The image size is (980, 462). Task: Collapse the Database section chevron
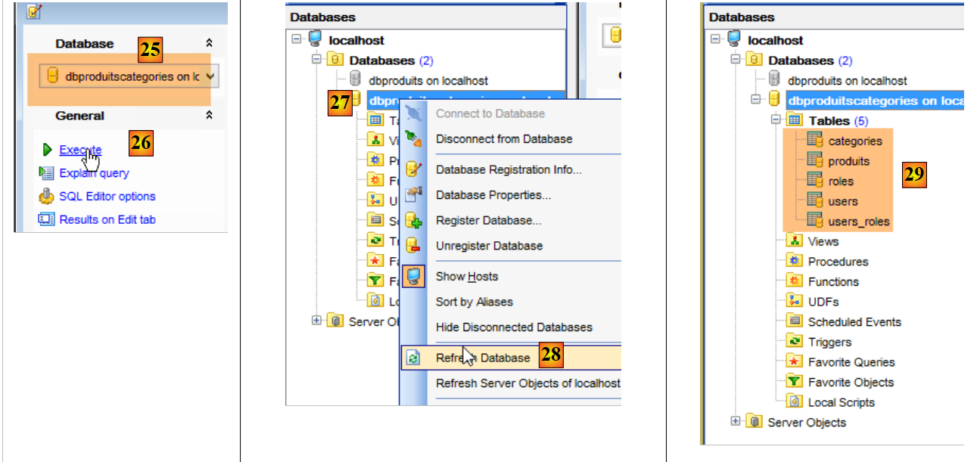click(x=210, y=45)
